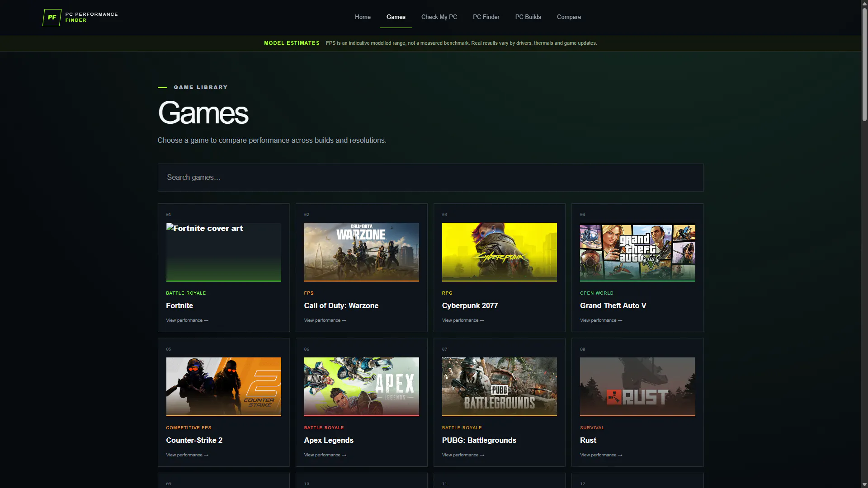
Task: Click the SURVIVAL genre tag
Action: [x=592, y=428]
